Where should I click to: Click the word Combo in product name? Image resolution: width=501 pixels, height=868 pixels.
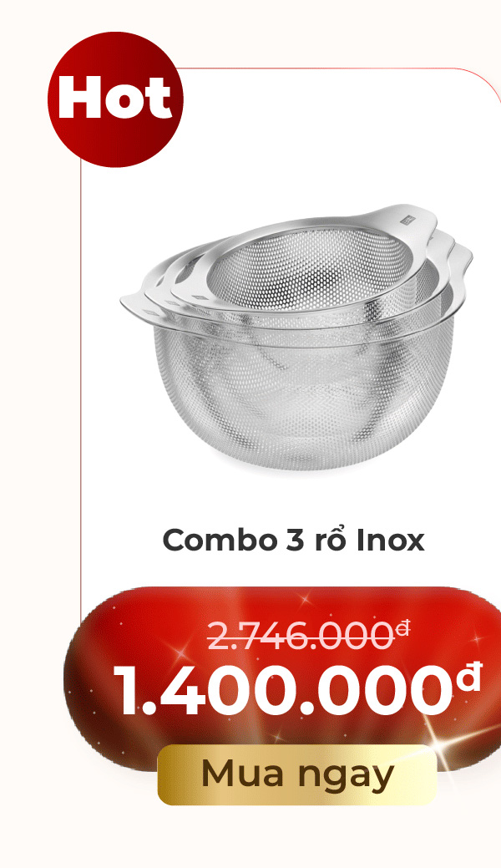220,541
